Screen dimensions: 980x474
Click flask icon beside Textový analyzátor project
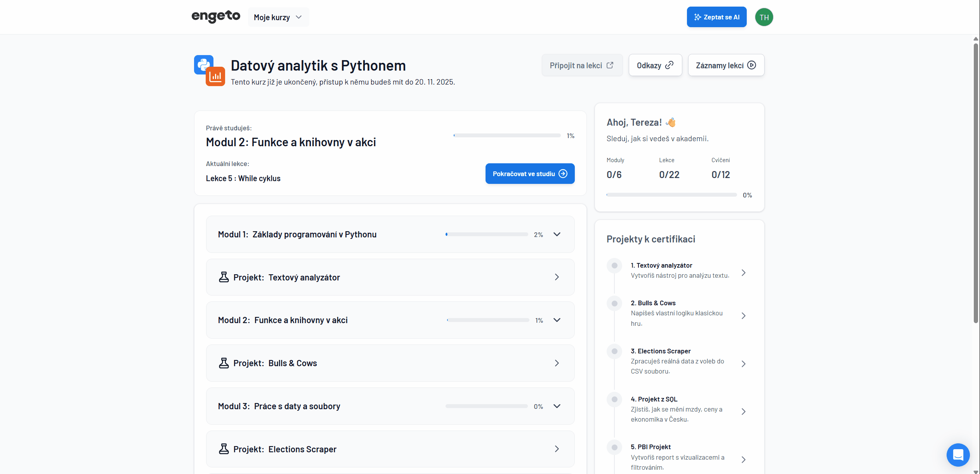224,277
